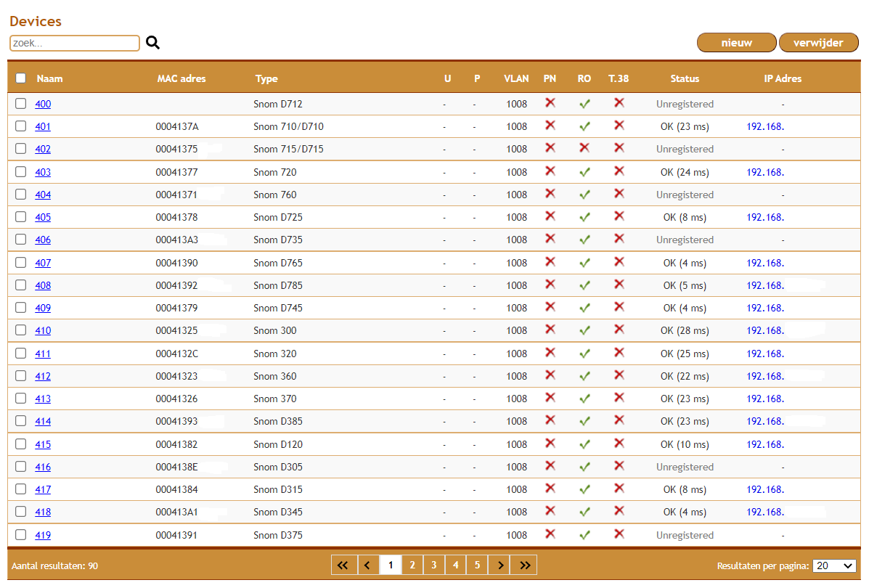Click RO checkmark in row 419

584,535
